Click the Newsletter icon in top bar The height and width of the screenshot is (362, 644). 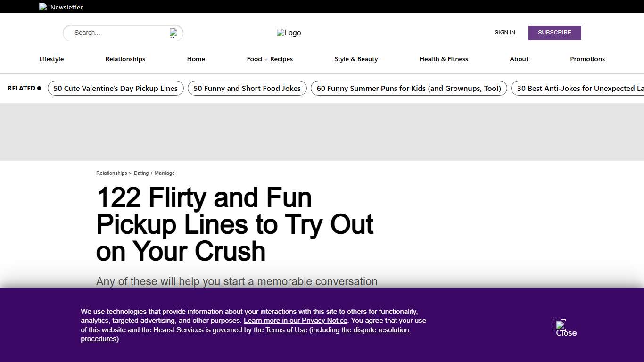[42, 7]
